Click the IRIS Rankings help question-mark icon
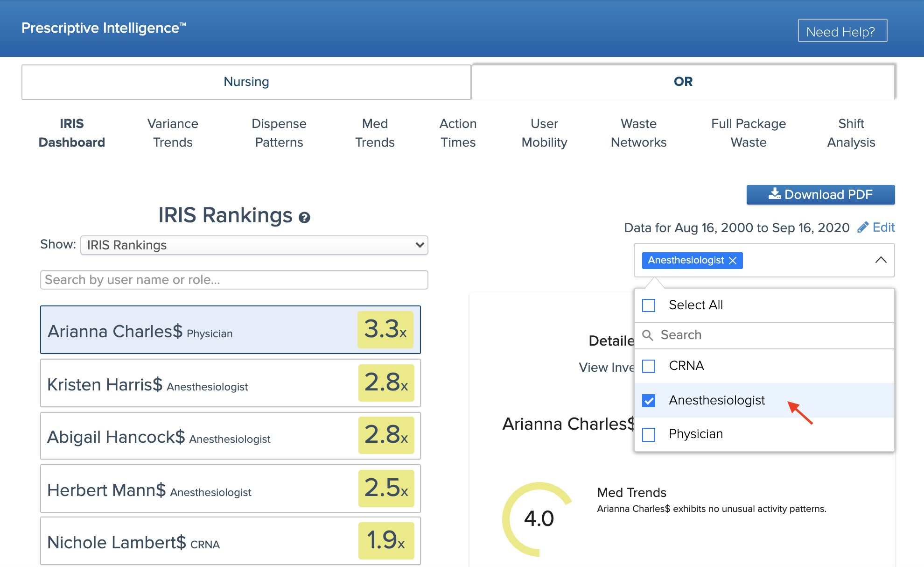 (x=304, y=218)
